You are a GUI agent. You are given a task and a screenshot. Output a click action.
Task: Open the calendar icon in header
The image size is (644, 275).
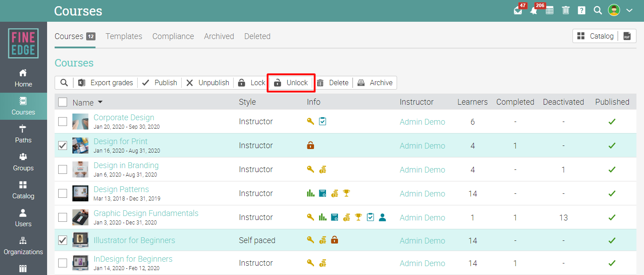(549, 10)
